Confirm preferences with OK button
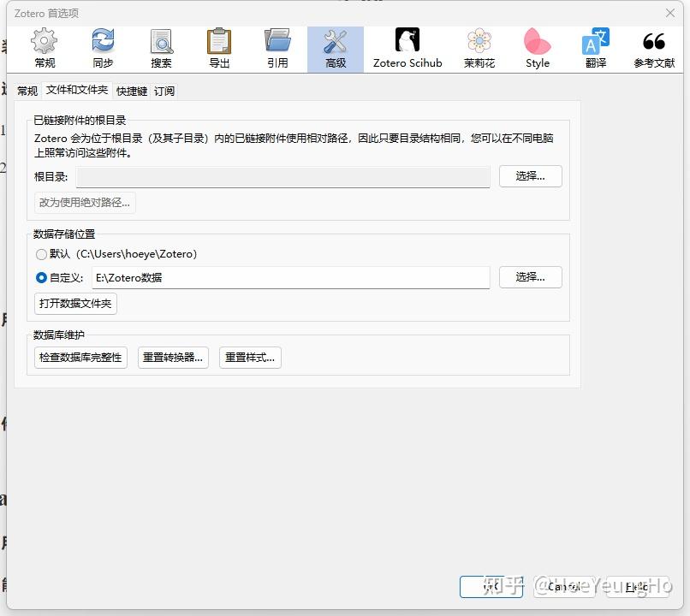 coord(491,587)
